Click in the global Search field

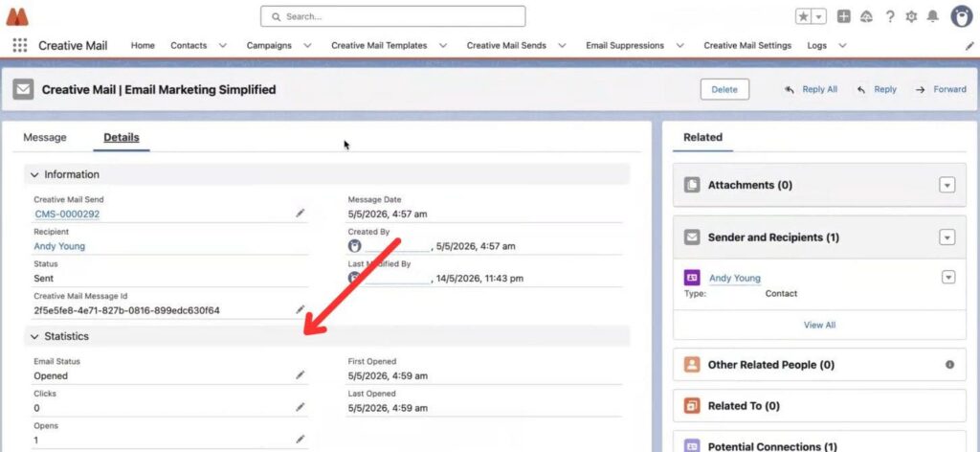coord(393,17)
